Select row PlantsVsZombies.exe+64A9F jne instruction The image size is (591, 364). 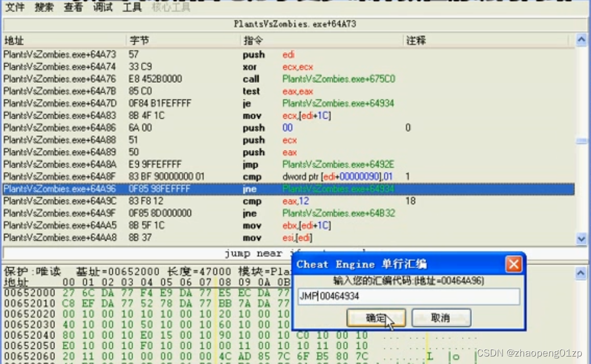pos(289,214)
